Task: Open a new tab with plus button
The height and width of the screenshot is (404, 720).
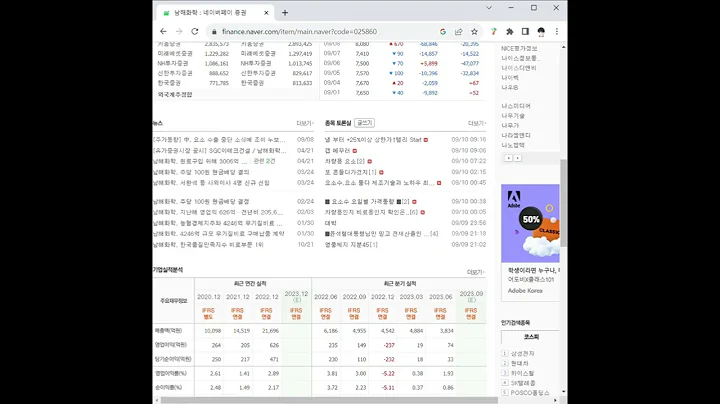Action: 285,13
